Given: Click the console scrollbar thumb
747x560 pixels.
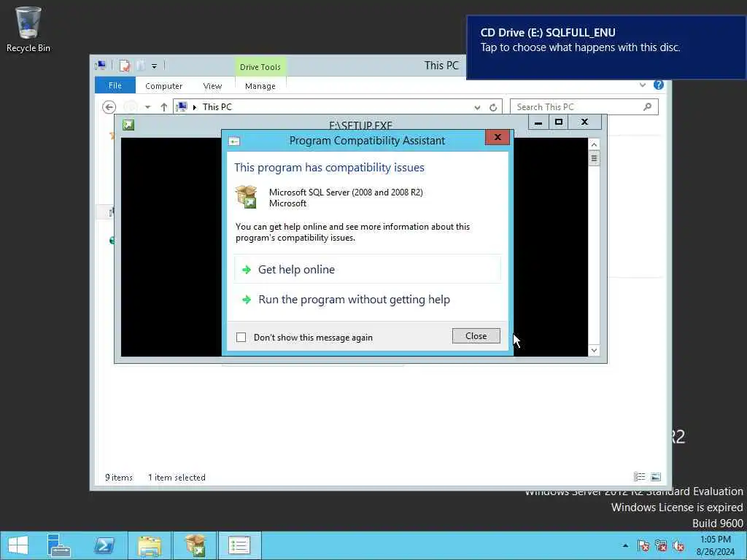Looking at the screenshot, I should [594, 158].
